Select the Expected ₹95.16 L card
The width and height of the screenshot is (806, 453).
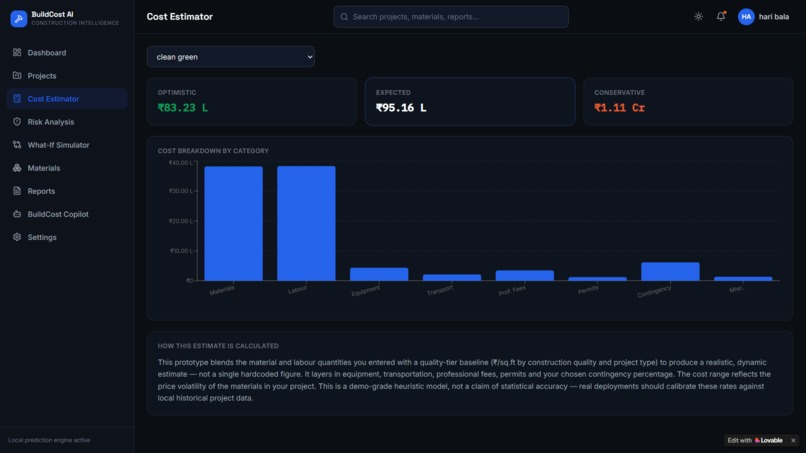(470, 101)
